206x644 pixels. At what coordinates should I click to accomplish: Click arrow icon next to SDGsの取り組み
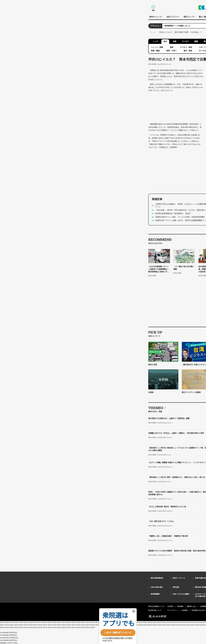pyautogui.click(x=149, y=587)
